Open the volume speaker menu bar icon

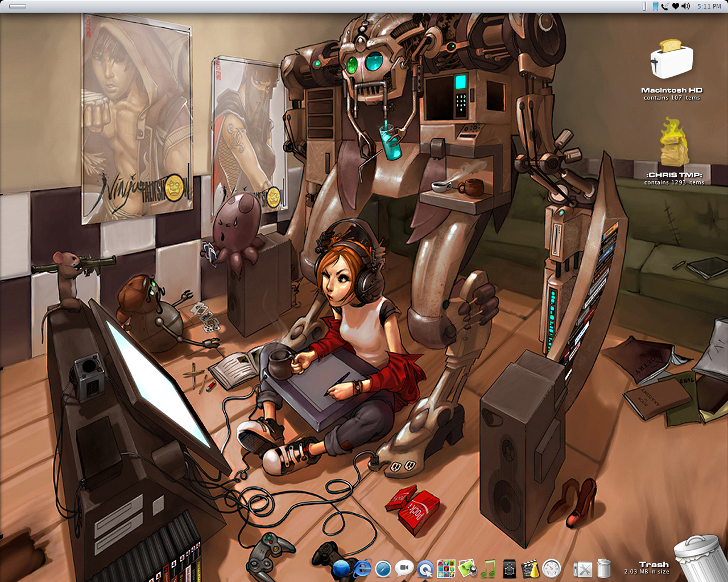[x=685, y=6]
